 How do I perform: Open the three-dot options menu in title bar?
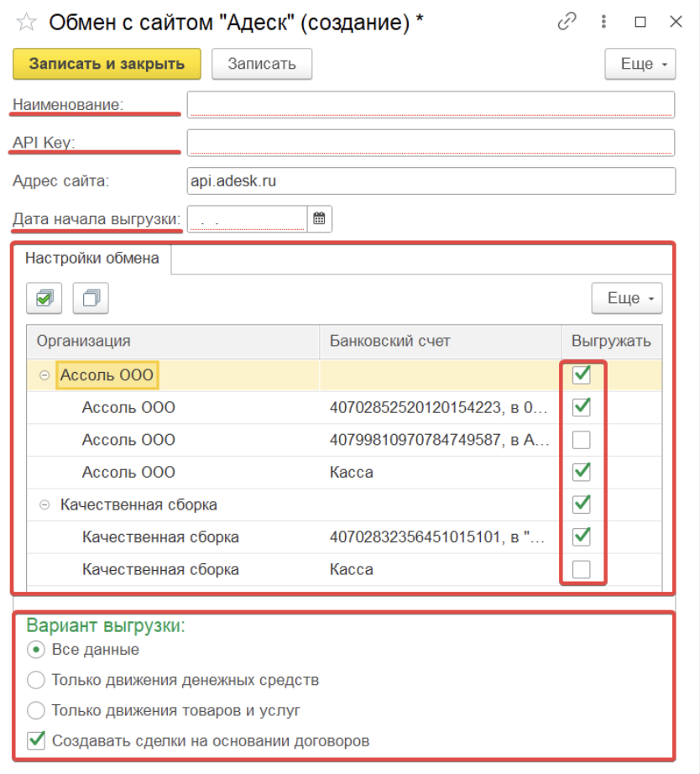pyautogui.click(x=603, y=22)
